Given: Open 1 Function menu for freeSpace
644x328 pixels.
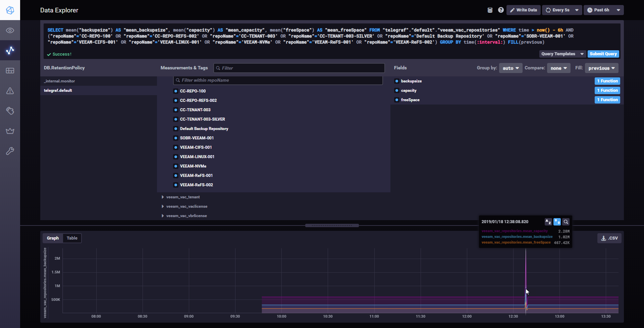Looking at the screenshot, I should [607, 100].
